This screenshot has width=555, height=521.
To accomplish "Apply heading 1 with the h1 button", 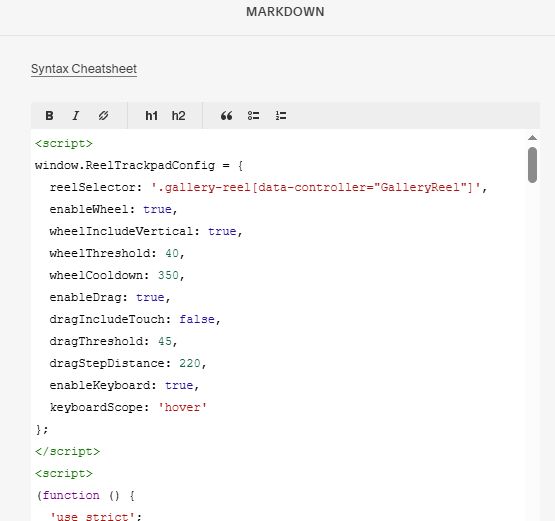I will pyautogui.click(x=151, y=116).
